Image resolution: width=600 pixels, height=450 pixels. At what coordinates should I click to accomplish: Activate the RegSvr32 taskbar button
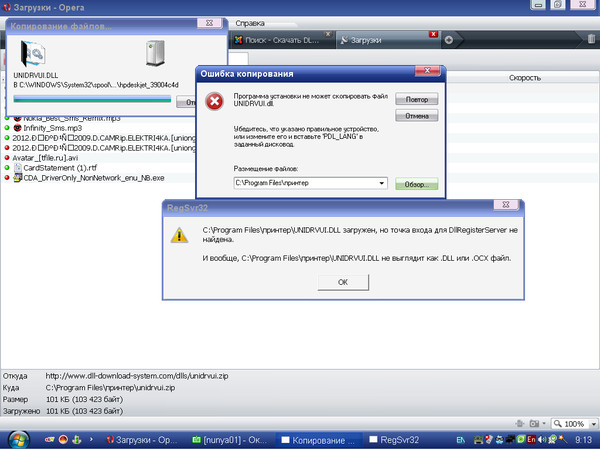pos(395,440)
